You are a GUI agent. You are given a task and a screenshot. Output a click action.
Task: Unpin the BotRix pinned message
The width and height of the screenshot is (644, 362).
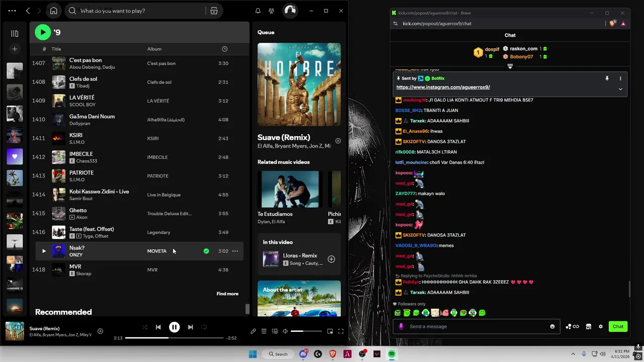click(607, 78)
